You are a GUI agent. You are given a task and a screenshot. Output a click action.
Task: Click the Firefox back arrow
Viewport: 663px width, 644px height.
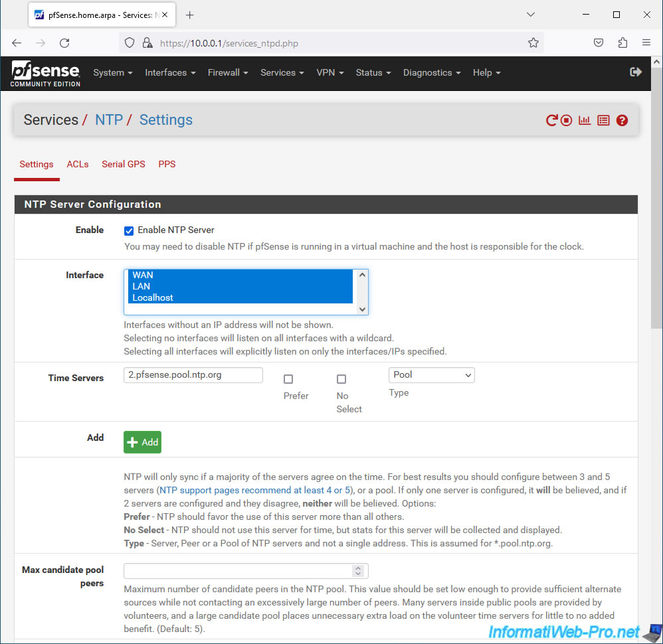(17, 43)
